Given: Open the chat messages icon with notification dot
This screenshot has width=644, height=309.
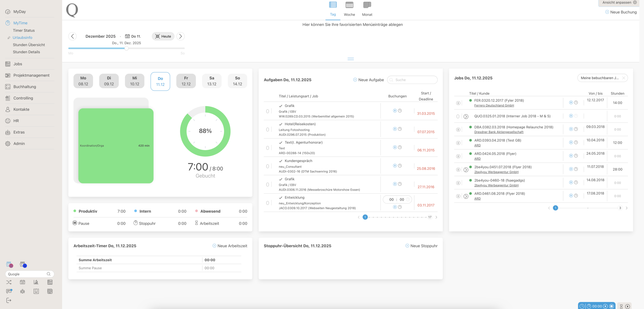Looking at the screenshot, I should pos(9,291).
